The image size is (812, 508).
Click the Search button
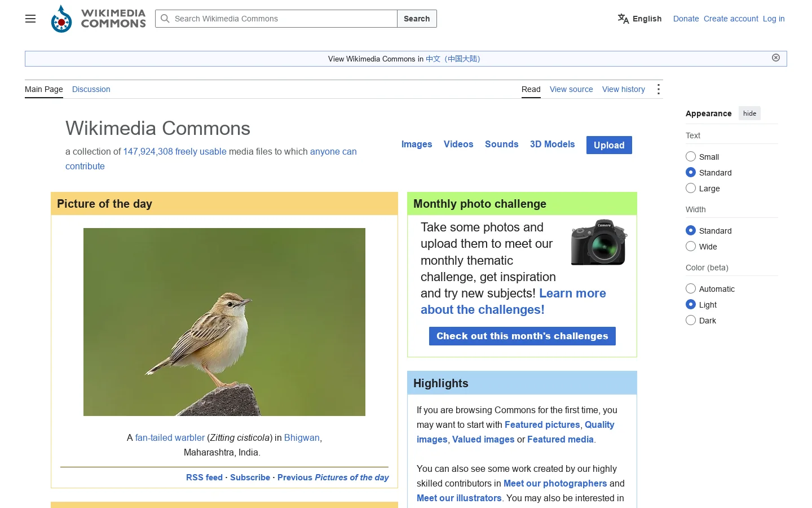(x=417, y=19)
